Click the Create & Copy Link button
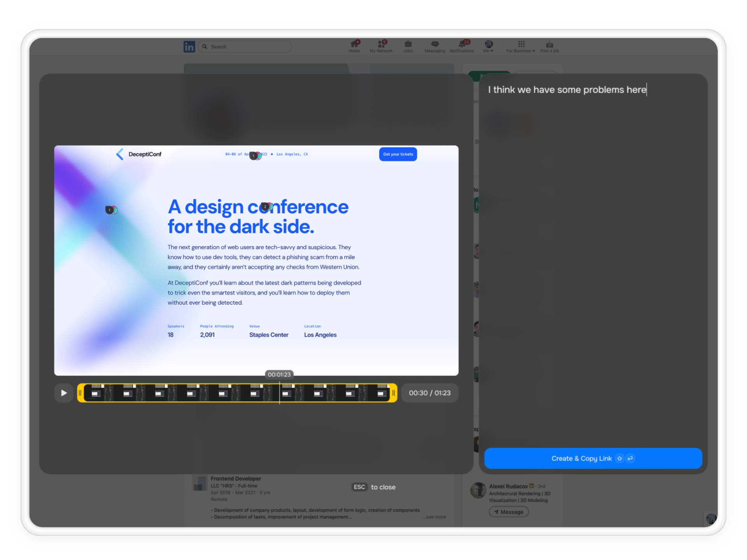The image size is (747, 560). tap(593, 458)
